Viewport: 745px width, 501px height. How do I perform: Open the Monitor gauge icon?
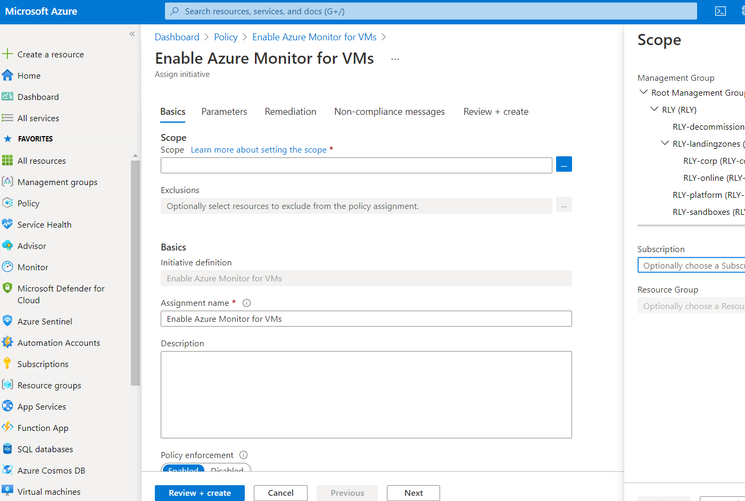[7, 267]
